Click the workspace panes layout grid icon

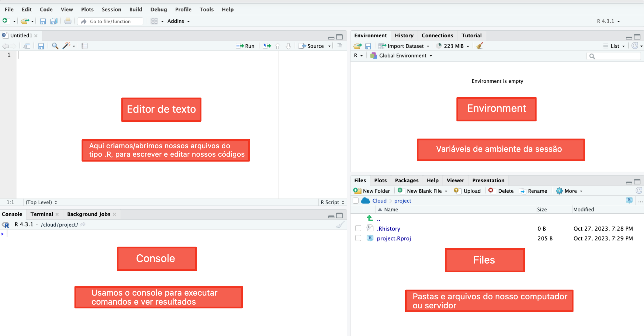coord(155,21)
